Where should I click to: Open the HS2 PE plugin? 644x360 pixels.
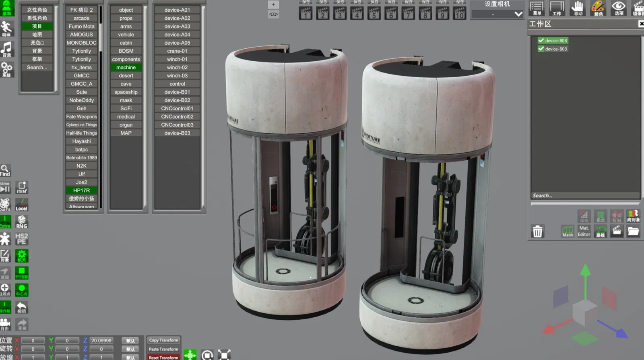point(22,239)
